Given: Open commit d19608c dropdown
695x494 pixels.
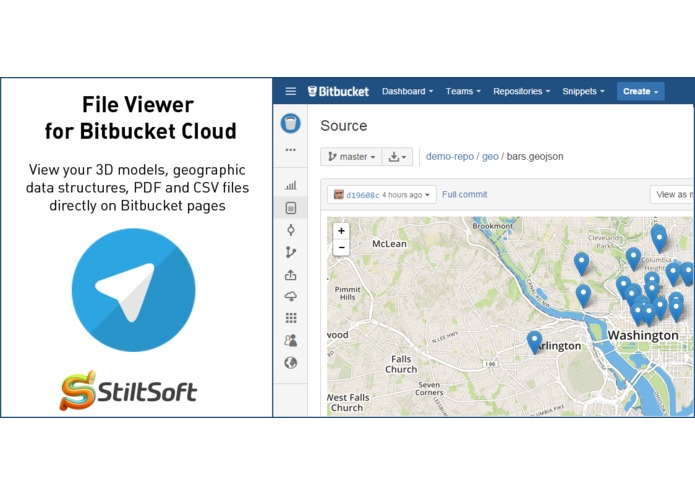Looking at the screenshot, I should 382,194.
